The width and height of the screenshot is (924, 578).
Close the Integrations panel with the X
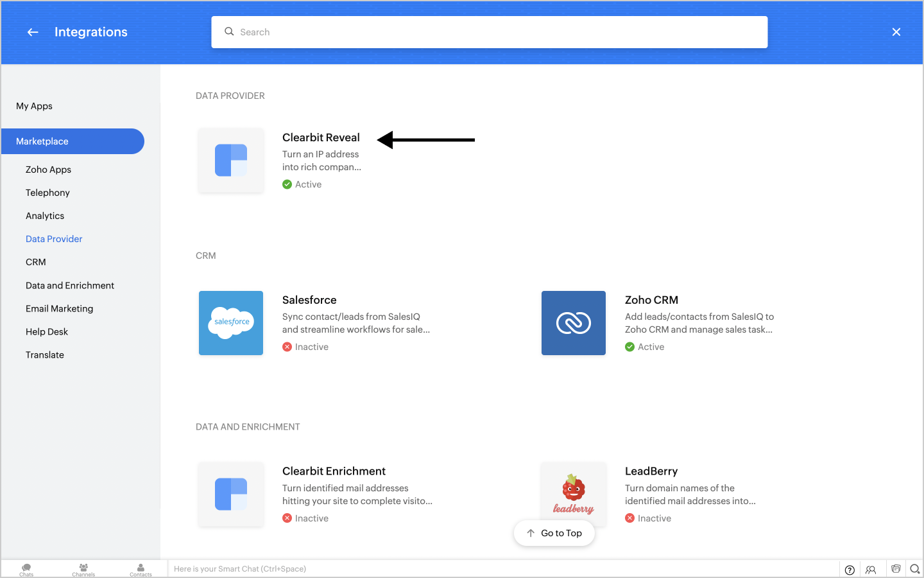click(896, 32)
